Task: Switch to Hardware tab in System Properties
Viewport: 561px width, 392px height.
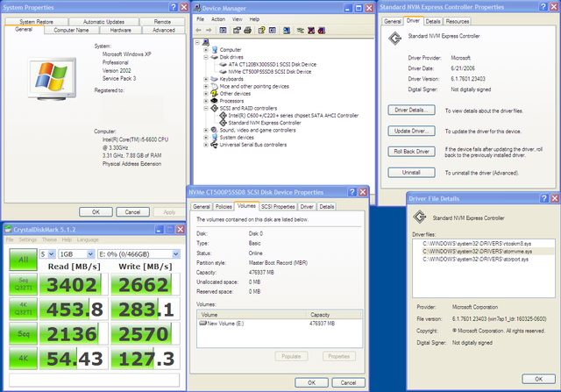Action: 121,31
